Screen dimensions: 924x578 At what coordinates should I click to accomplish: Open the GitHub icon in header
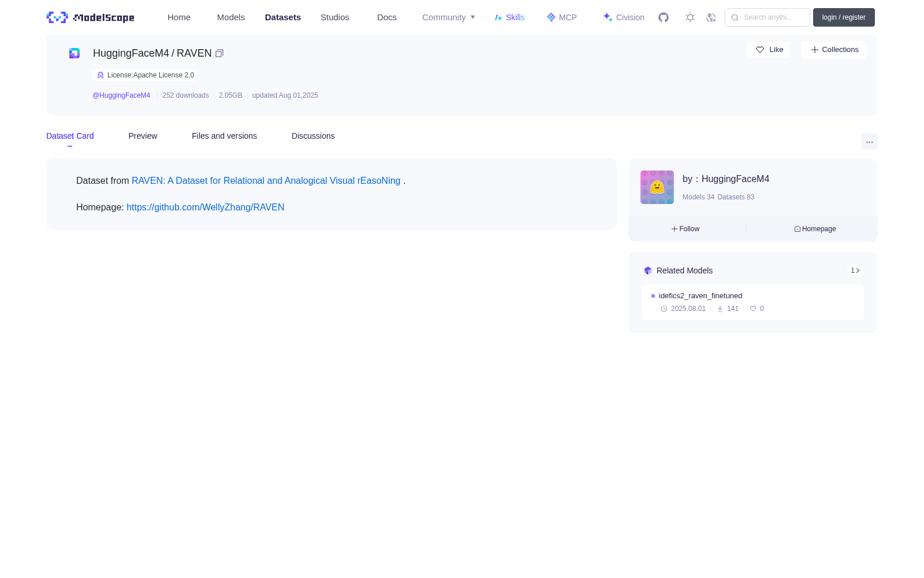[664, 17]
